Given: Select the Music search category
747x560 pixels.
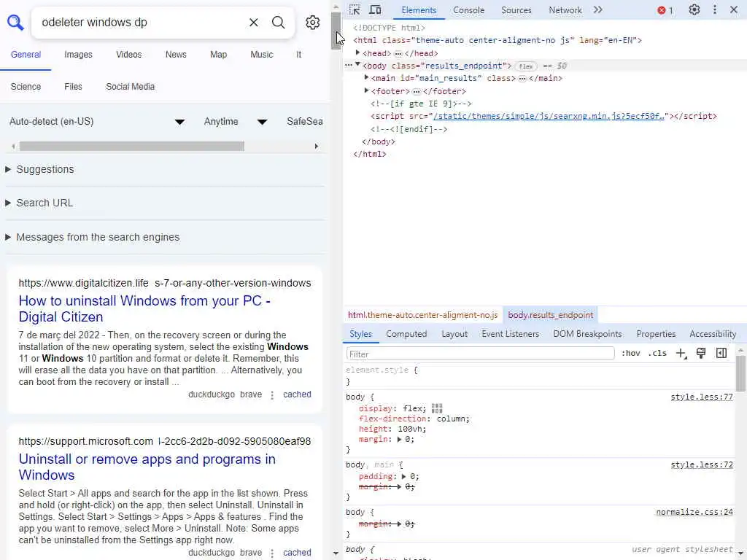Looking at the screenshot, I should coord(262,55).
